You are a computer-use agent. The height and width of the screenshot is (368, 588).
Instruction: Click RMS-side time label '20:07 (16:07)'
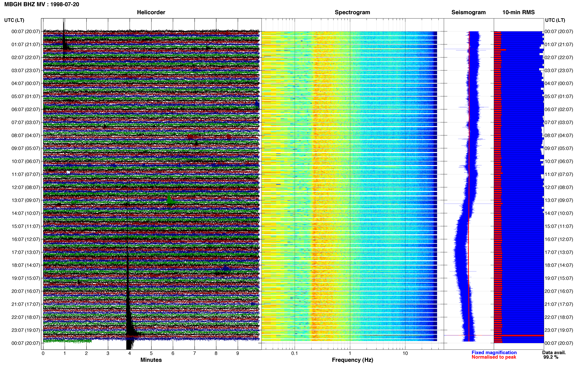coord(559,291)
